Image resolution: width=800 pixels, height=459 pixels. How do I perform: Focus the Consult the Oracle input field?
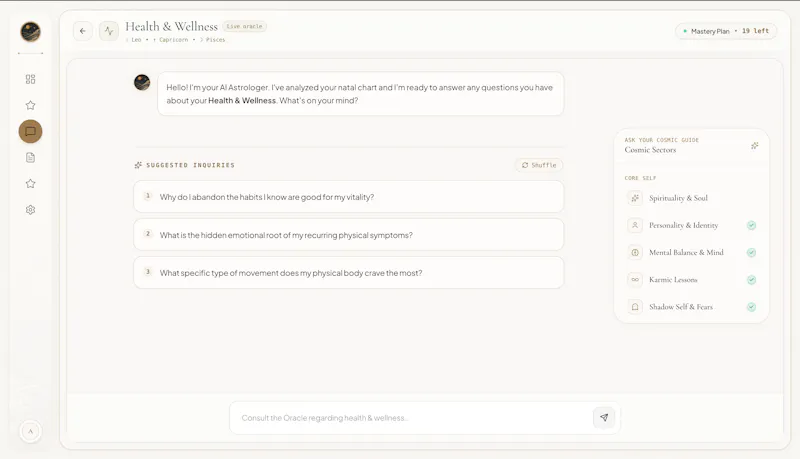[x=413, y=418]
